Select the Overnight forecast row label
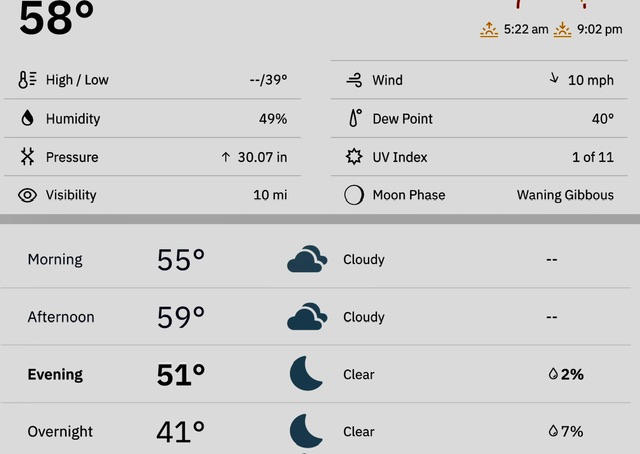Viewport: 640px width, 454px height. pos(60,432)
